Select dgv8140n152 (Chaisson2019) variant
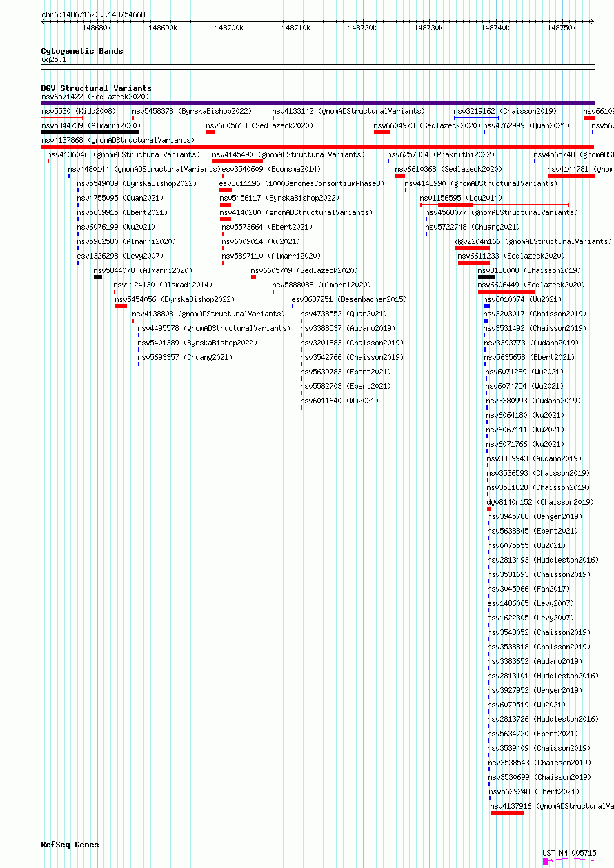 coord(539,502)
